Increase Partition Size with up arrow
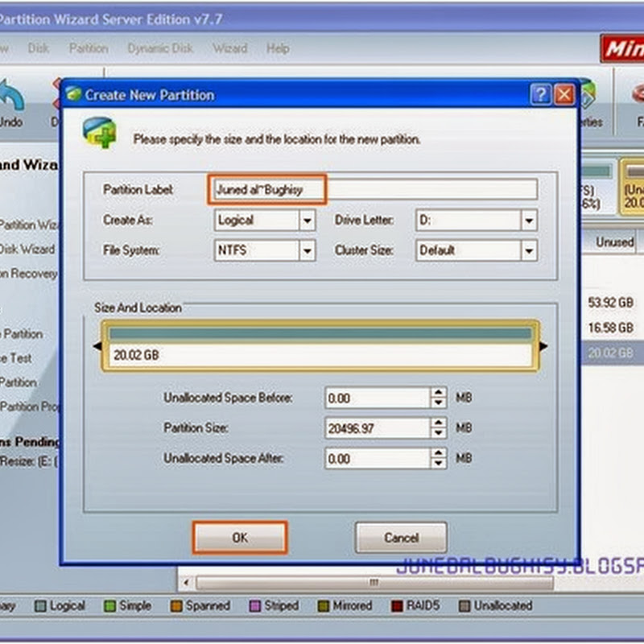Viewport: 644px width, 644px height. point(438,423)
